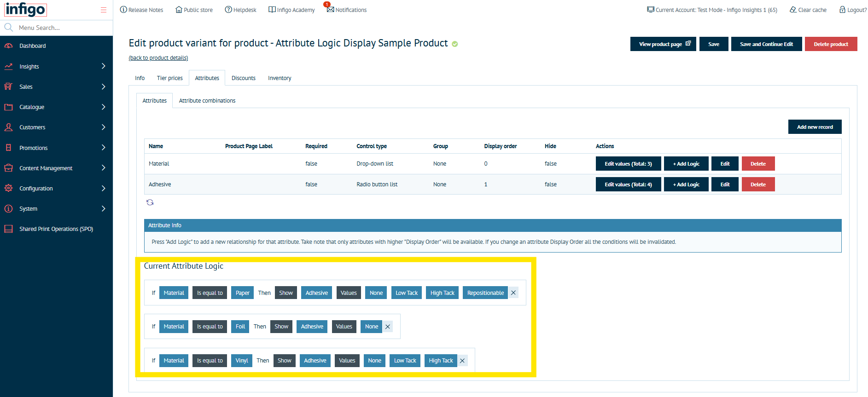Delete the Material attribute row
The width and height of the screenshot is (868, 397).
pos(758,164)
